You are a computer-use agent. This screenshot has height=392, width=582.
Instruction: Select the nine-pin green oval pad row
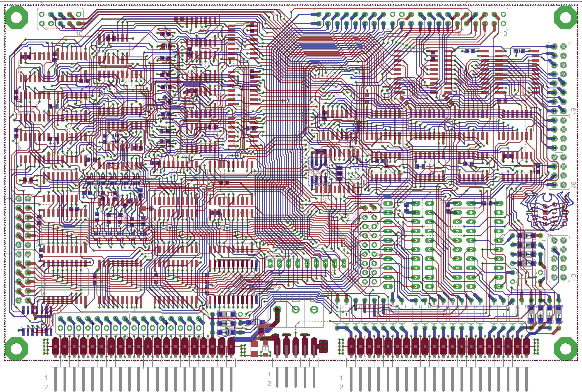point(307,263)
